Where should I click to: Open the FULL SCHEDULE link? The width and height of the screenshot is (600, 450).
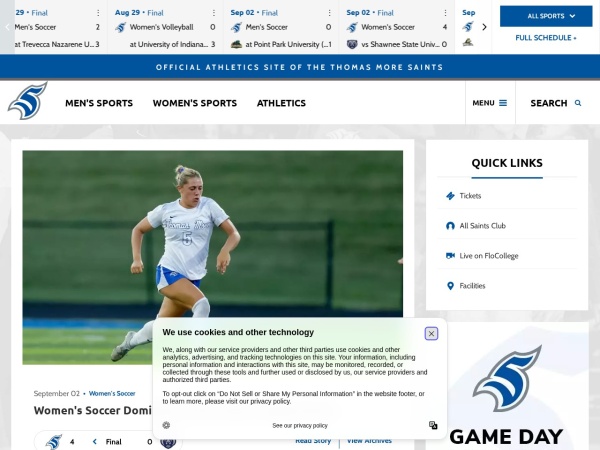546,38
